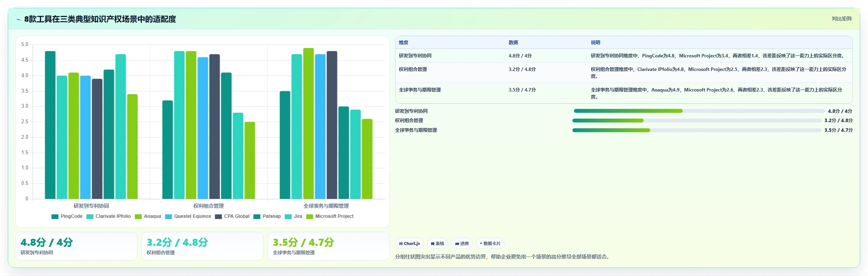Toggle the Patsnap legend entry
The height and width of the screenshot is (276, 868).
click(267, 216)
